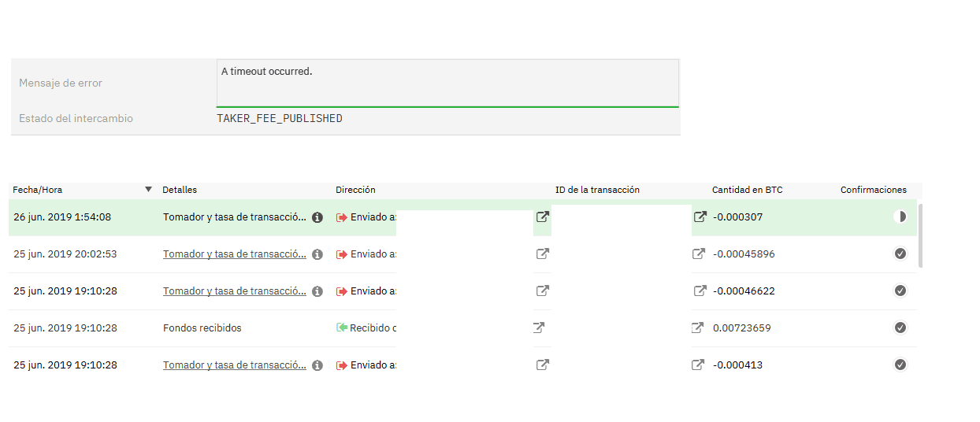Image resolution: width=980 pixels, height=422 pixels.
Task: Open the info icon for the 1:54:08 transaction
Action: point(317,217)
